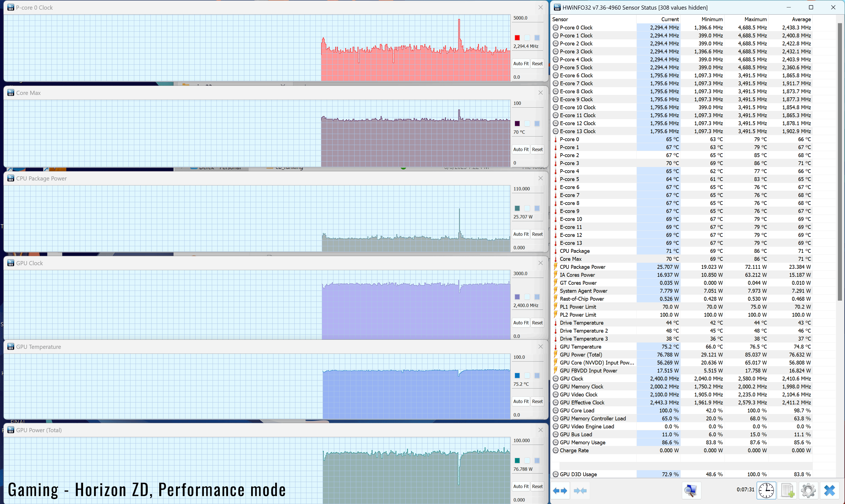Screen dimensions: 845x504
Task: Select the GPU Memory Usage sensor row
Action: (682, 443)
